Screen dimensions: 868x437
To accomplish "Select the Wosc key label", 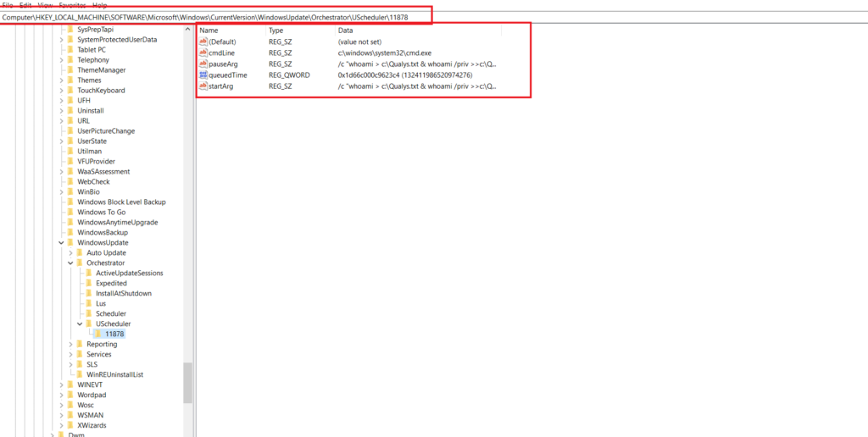I will (86, 405).
